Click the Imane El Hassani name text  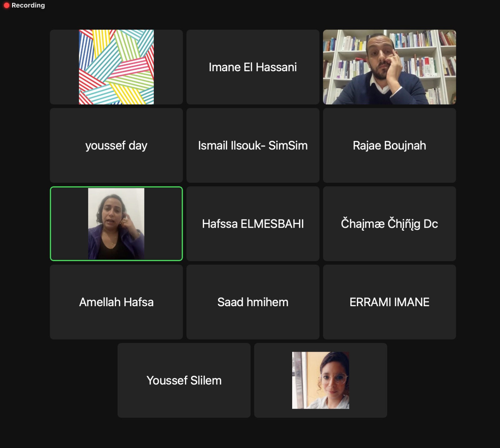tap(253, 67)
